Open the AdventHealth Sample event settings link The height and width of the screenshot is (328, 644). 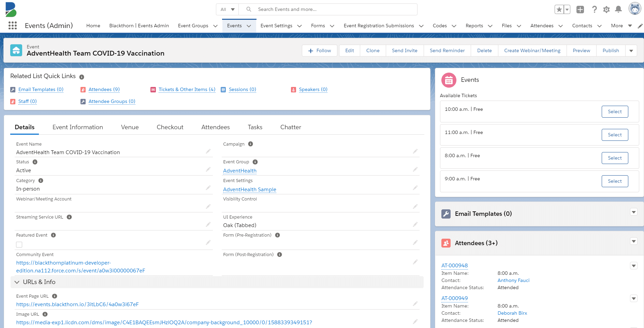(x=250, y=190)
